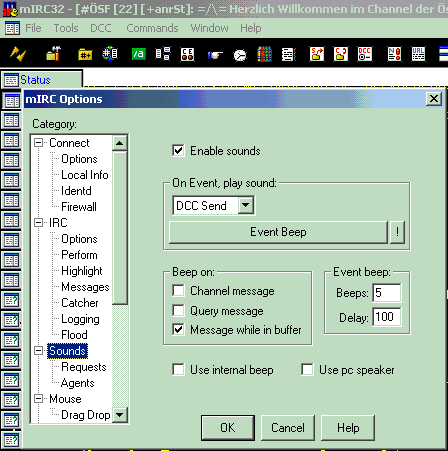Click the /a Aliases toolbar icon
This screenshot has width=448, height=451.
click(138, 54)
